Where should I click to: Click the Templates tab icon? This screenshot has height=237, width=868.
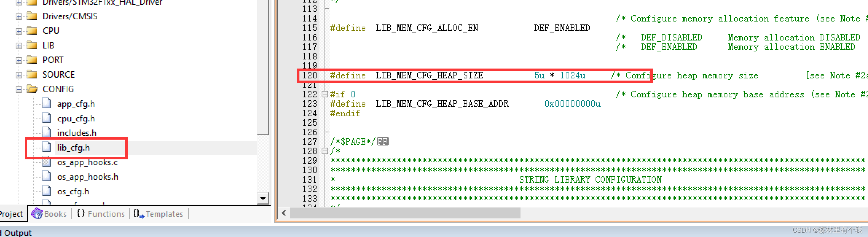138,214
